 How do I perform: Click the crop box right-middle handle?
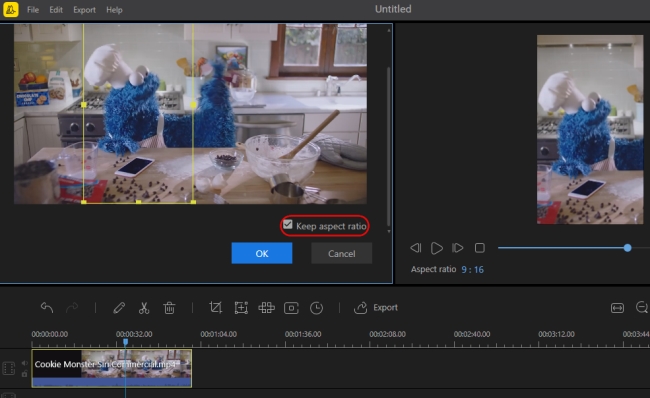coord(193,105)
